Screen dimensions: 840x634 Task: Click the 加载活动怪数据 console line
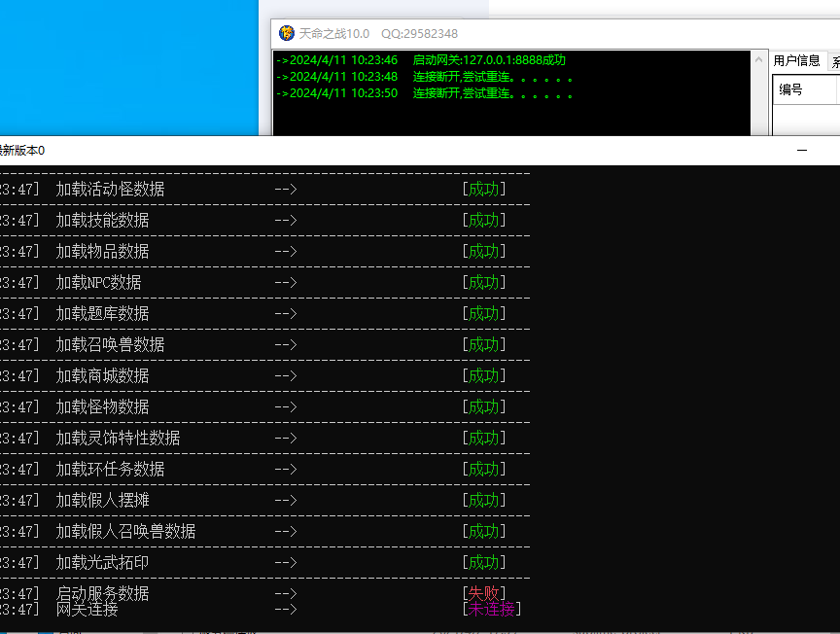click(253, 190)
